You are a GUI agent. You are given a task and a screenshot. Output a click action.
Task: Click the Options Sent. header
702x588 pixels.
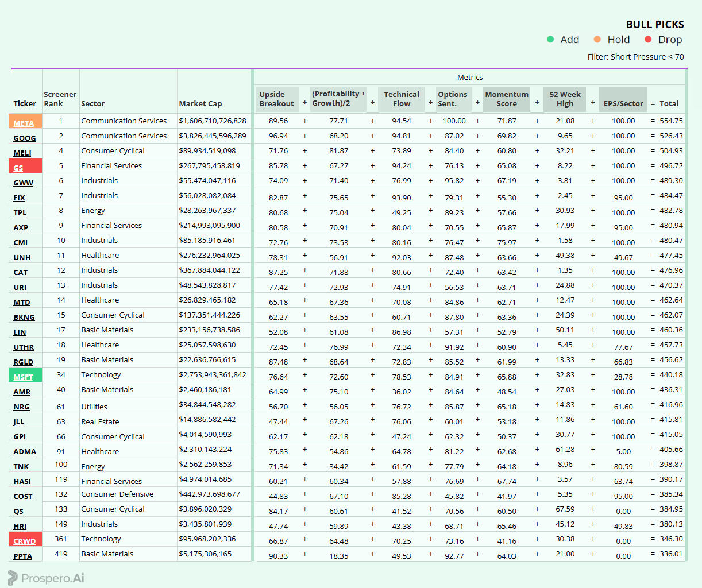[x=453, y=99]
